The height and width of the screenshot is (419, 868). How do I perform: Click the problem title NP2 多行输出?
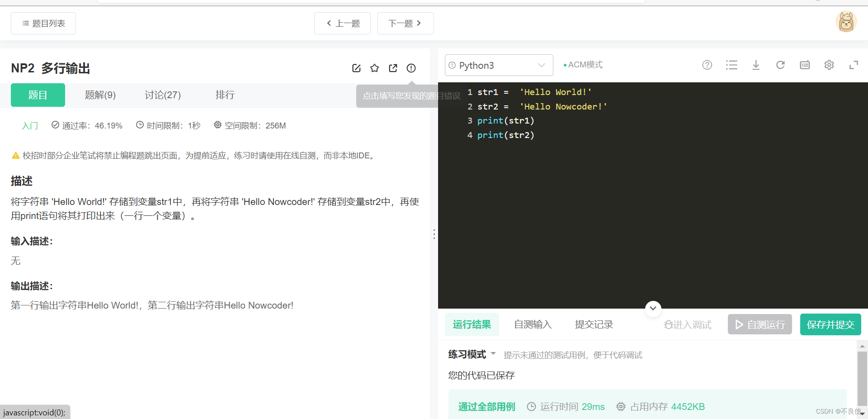pos(51,68)
